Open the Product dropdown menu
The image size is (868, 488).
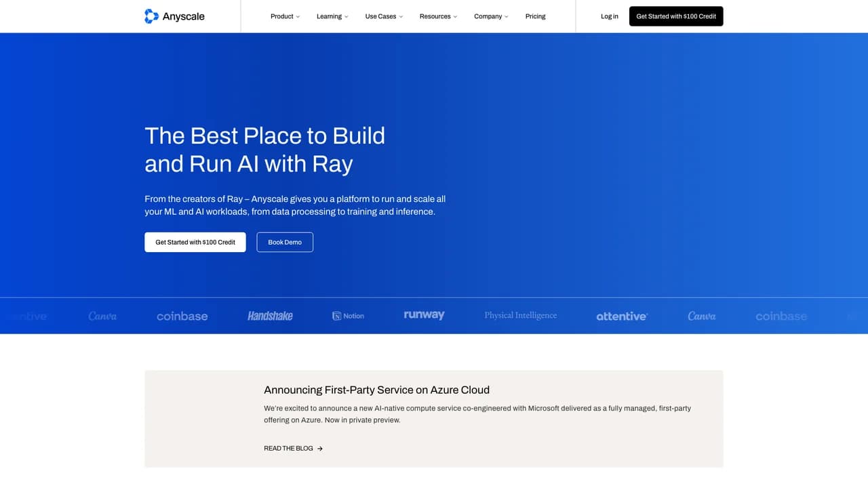[x=285, y=16]
